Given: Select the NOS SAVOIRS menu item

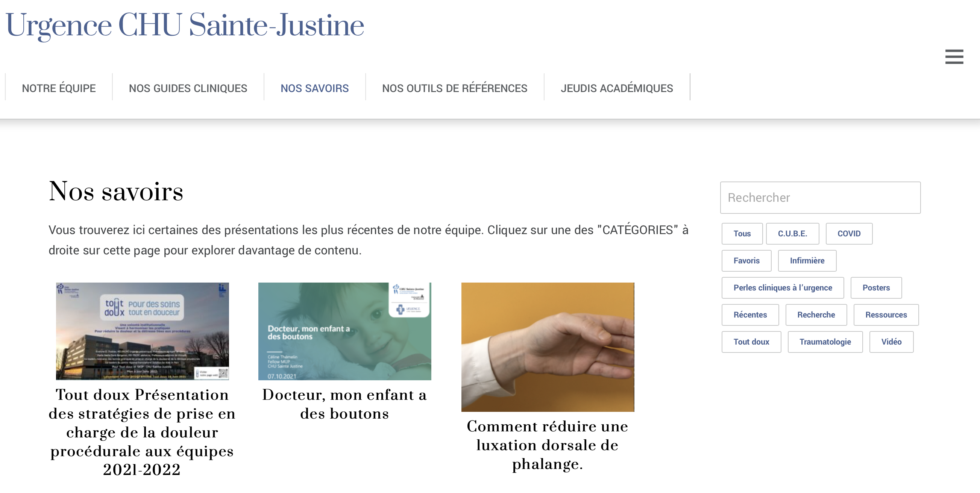Looking at the screenshot, I should [315, 88].
